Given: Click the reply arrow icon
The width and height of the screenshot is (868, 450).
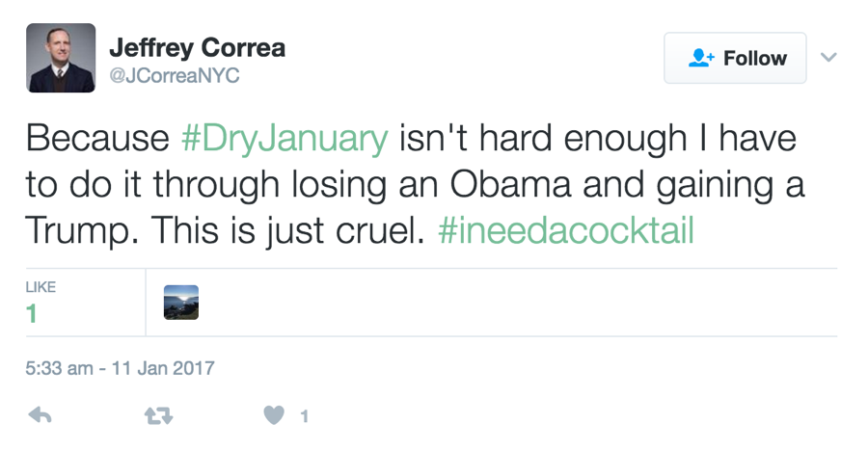Looking at the screenshot, I should [40, 415].
